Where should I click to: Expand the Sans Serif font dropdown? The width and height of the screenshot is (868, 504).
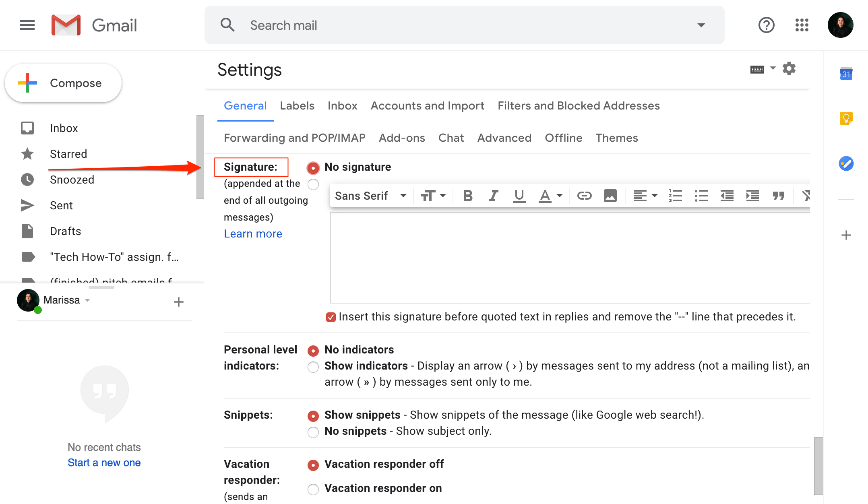pos(370,196)
